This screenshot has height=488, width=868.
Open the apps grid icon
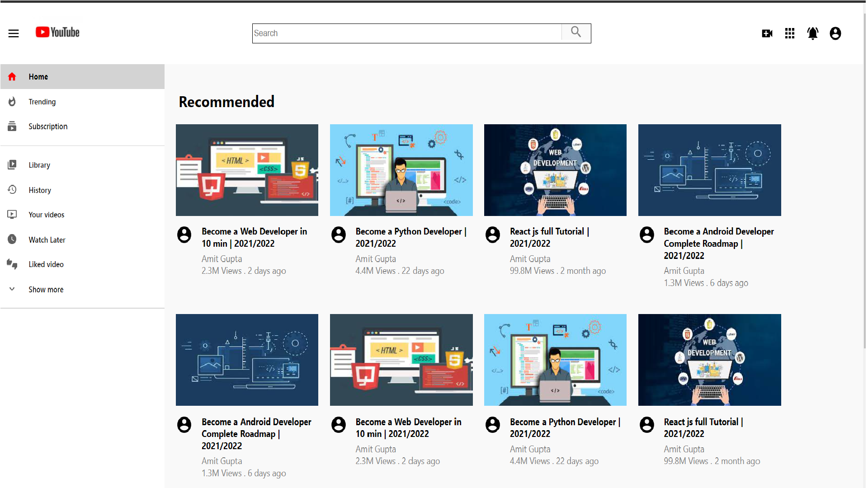790,33
